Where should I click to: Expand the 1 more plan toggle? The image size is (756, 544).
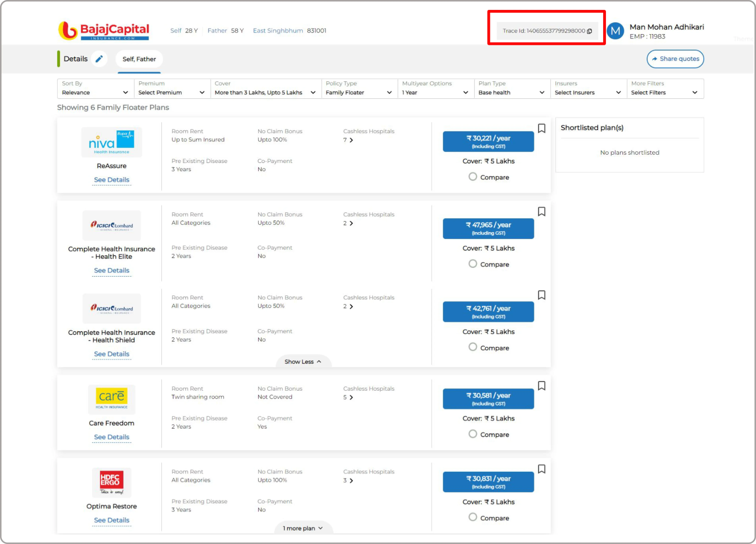[x=303, y=528]
